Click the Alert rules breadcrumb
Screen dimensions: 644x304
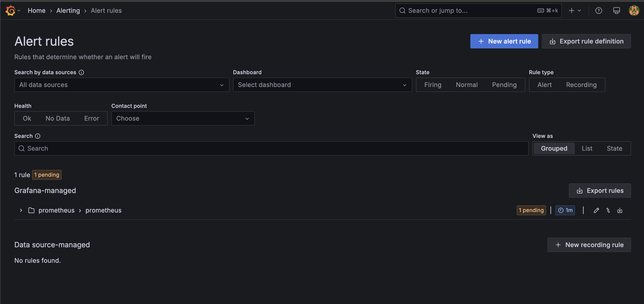(106, 11)
